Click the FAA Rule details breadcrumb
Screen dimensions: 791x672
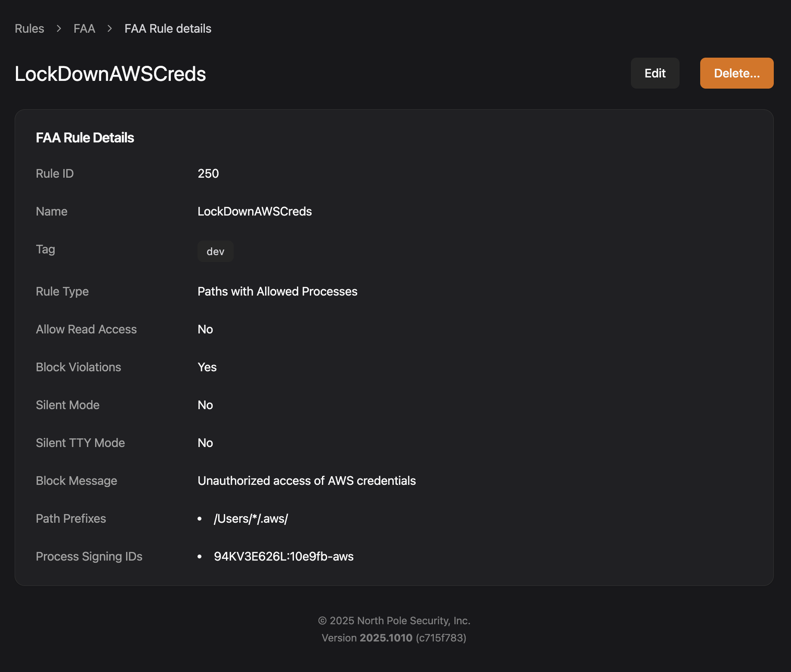(168, 28)
